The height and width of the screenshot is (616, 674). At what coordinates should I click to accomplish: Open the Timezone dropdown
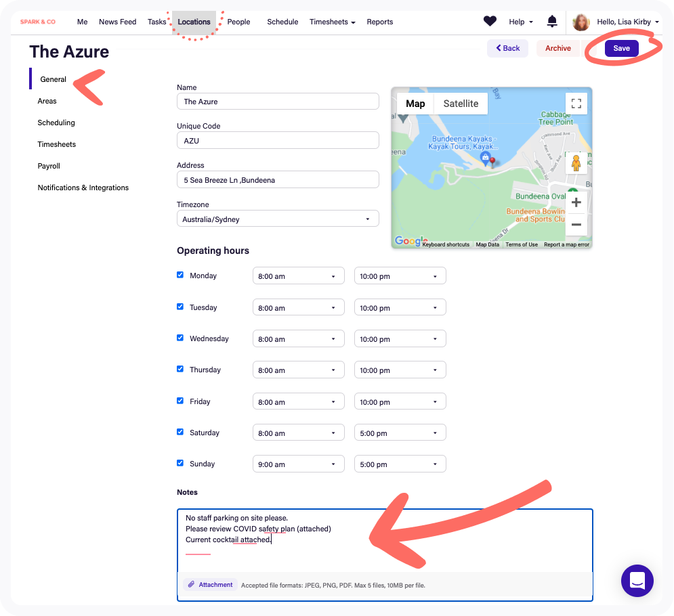click(277, 219)
